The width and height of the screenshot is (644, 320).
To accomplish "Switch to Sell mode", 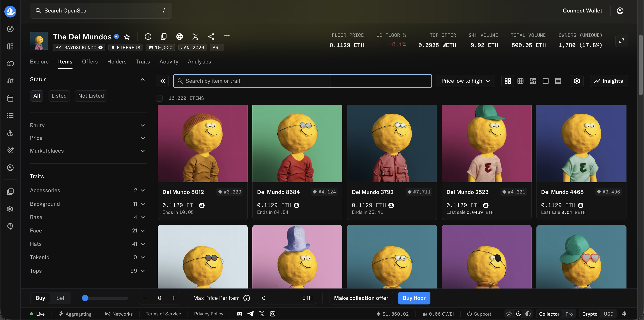I will (x=61, y=298).
